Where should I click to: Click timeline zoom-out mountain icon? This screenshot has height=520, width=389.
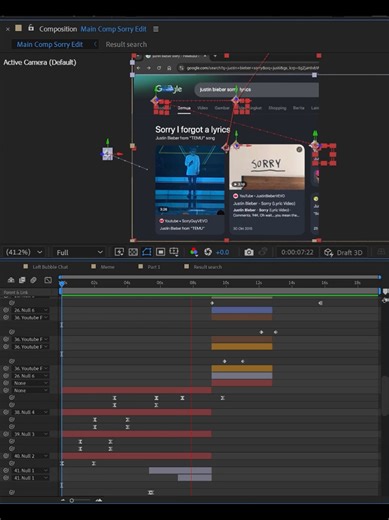pos(63,500)
